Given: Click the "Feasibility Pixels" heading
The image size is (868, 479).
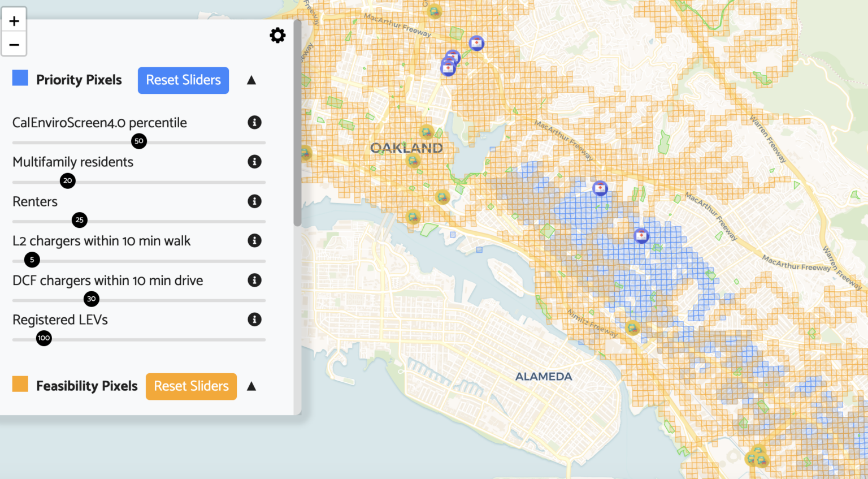Looking at the screenshot, I should pyautogui.click(x=87, y=386).
